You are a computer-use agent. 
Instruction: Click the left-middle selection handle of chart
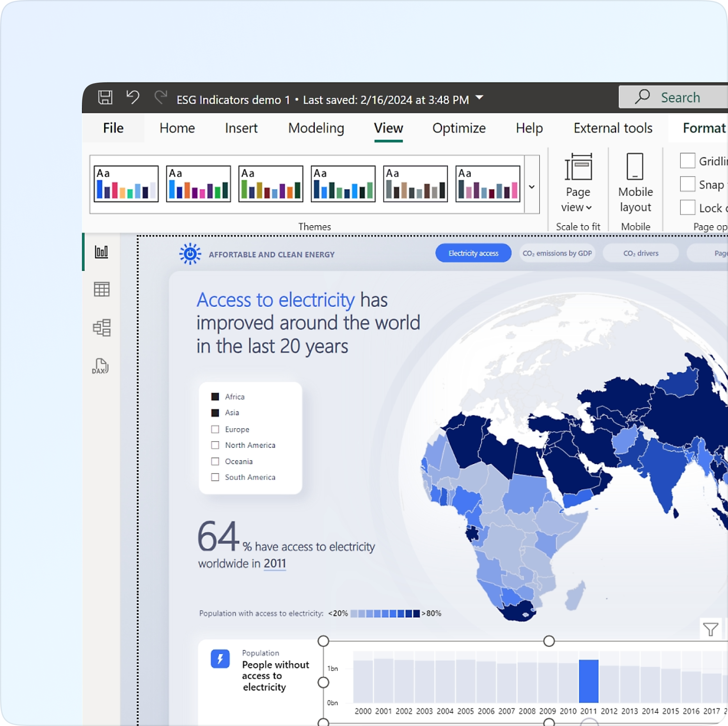coord(323,682)
